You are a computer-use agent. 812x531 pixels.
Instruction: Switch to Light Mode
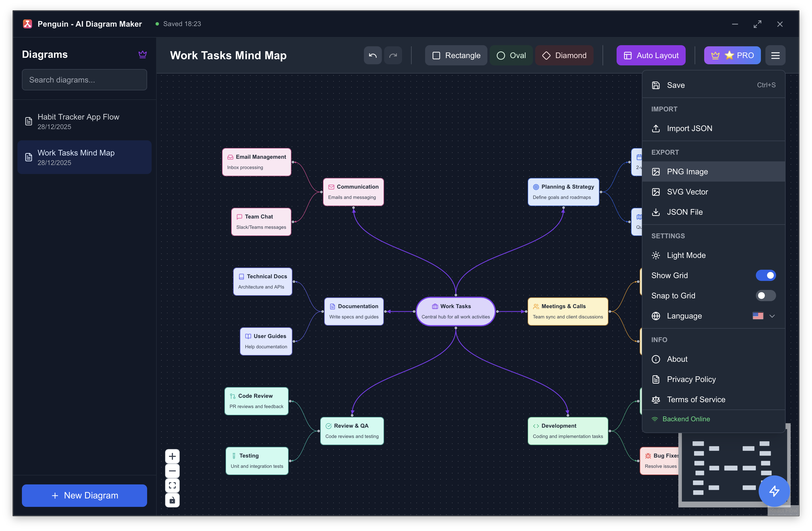pyautogui.click(x=686, y=255)
